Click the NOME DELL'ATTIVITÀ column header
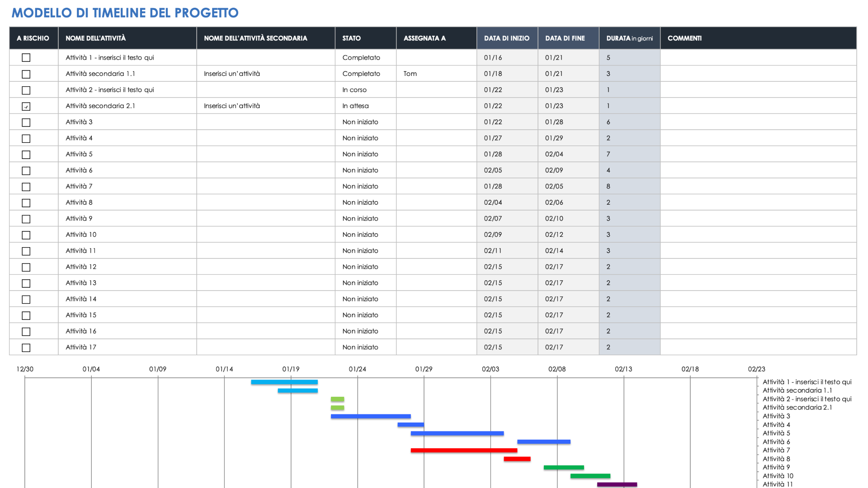Viewport: 868px width, 488px height. 127,38
